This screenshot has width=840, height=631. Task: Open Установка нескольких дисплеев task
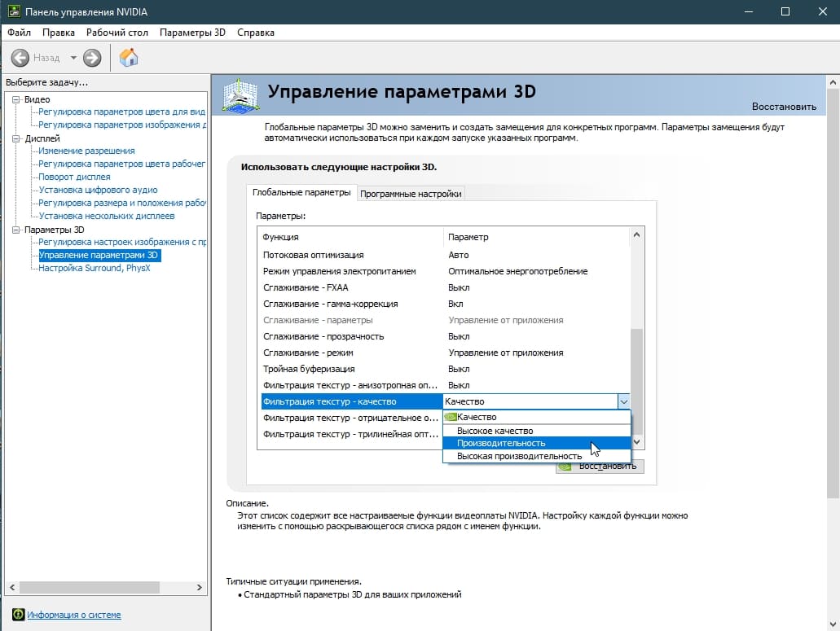[x=106, y=216]
